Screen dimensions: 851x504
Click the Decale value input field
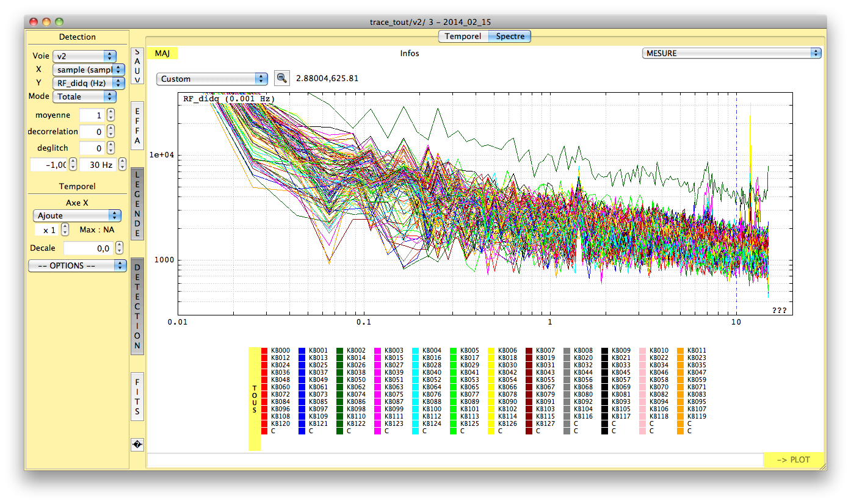[x=88, y=248]
